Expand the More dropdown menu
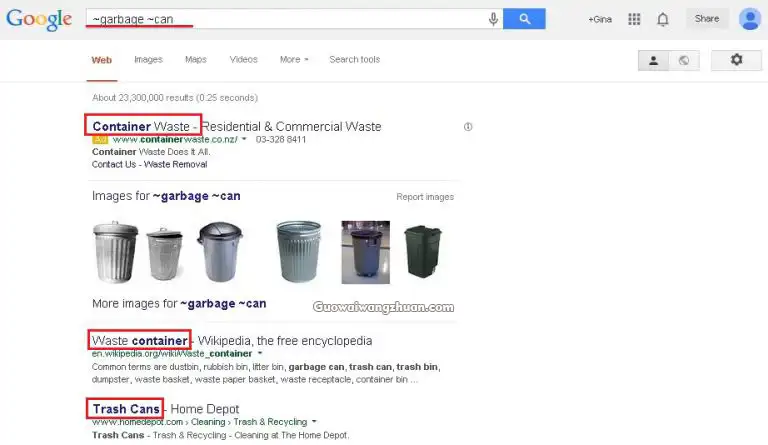Image resolution: width=768 pixels, height=445 pixels. point(294,59)
